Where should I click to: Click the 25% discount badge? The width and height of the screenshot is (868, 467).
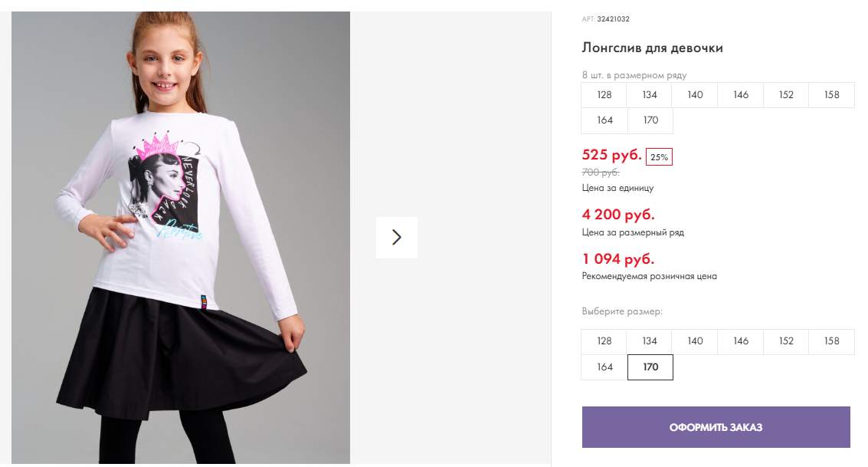pyautogui.click(x=659, y=157)
